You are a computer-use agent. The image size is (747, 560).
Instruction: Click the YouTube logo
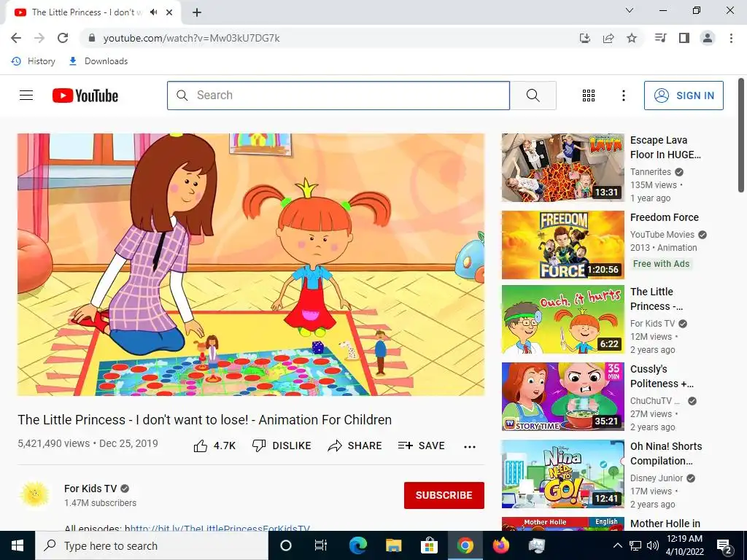pyautogui.click(x=85, y=96)
